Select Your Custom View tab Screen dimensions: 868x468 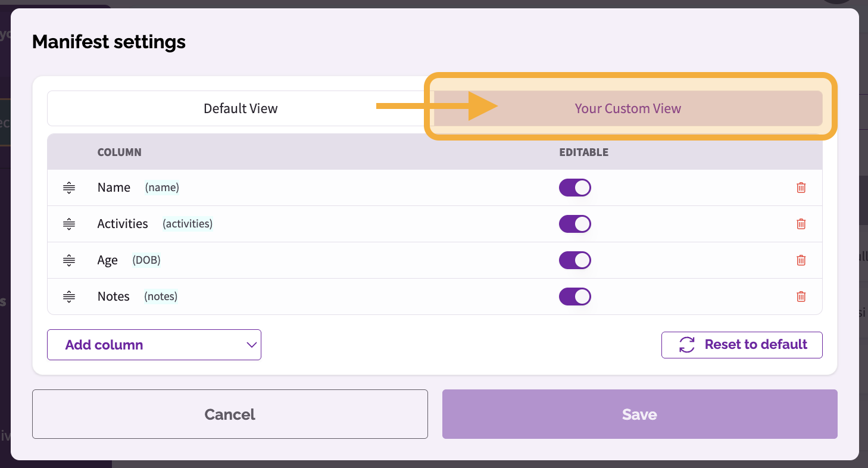pos(628,108)
